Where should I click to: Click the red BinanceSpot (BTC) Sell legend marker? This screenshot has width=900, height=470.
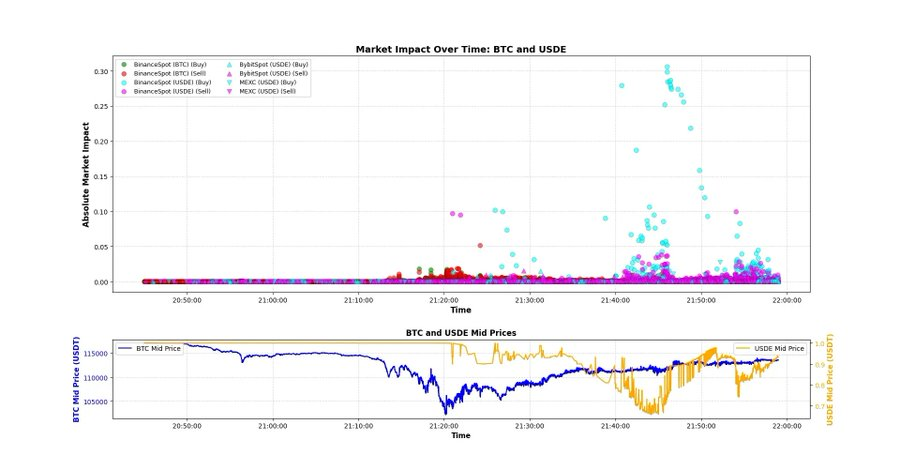tap(124, 74)
